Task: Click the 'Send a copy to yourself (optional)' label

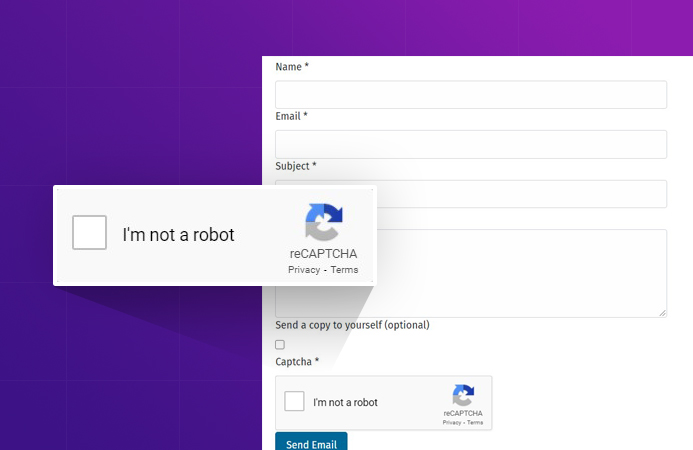Action: pos(352,325)
